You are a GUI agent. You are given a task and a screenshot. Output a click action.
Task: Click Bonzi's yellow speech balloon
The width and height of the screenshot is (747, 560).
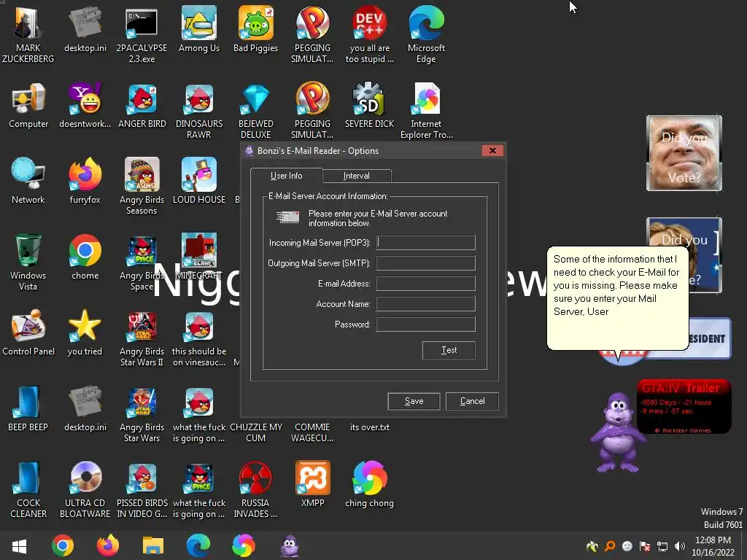point(618,298)
